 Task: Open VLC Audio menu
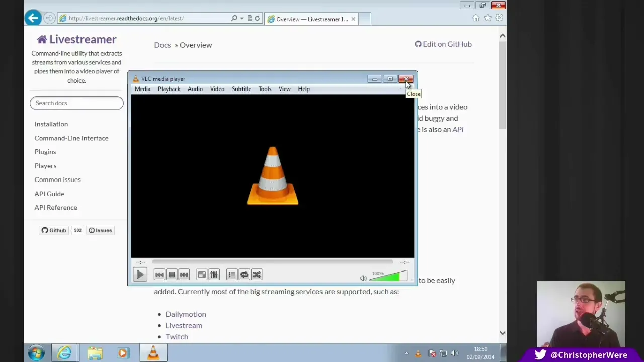(195, 89)
